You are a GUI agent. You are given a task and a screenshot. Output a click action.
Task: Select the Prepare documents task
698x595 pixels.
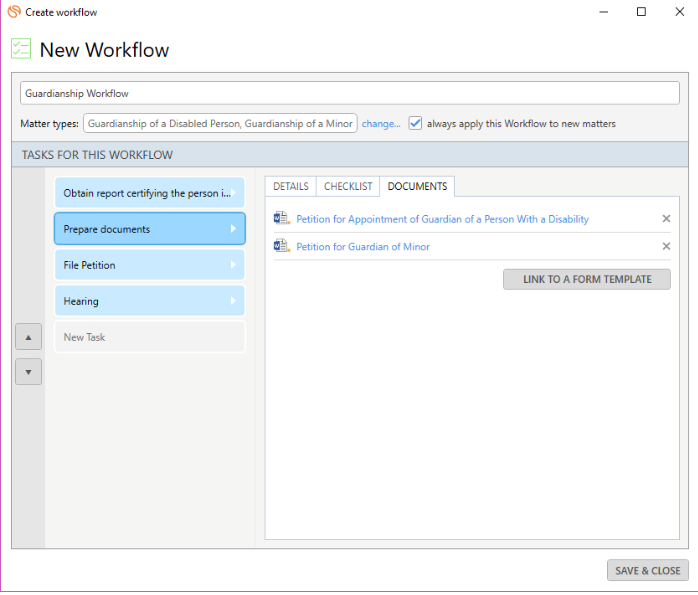[150, 229]
